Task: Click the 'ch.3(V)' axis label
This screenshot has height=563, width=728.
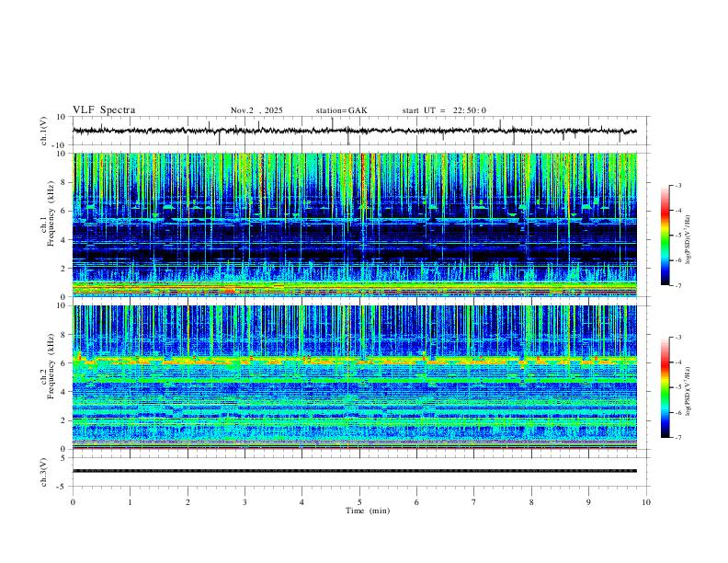Action: (44, 473)
